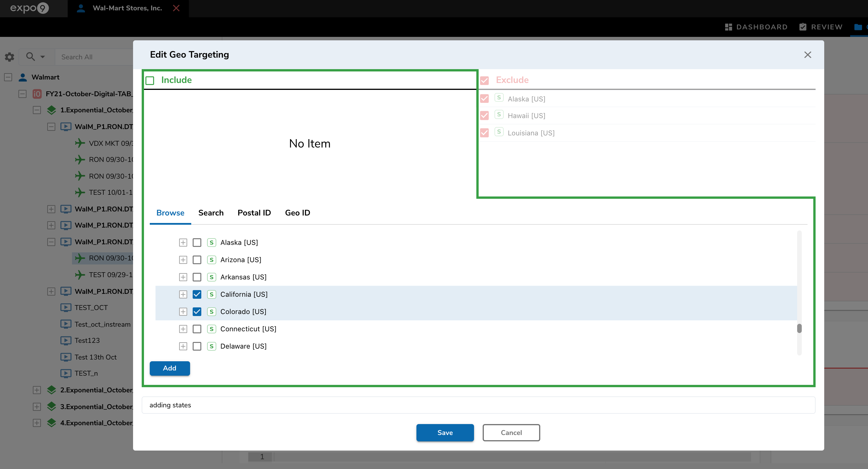Click the green layers icon for 2.Exponential_October

tap(52, 390)
